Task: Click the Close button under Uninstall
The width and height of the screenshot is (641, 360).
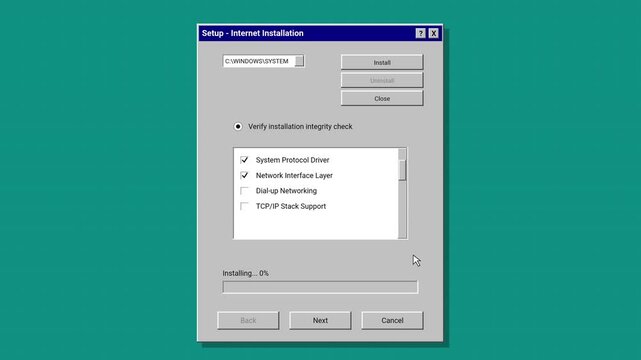Action: (382, 98)
